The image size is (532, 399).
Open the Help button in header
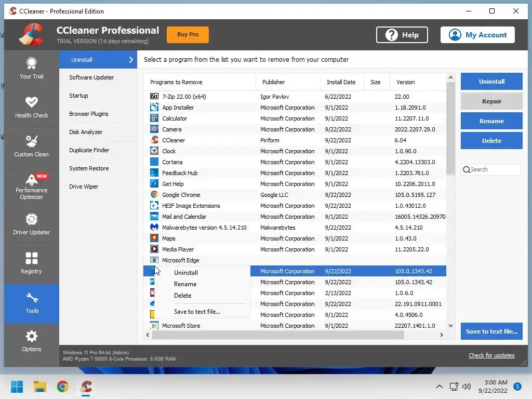(402, 35)
